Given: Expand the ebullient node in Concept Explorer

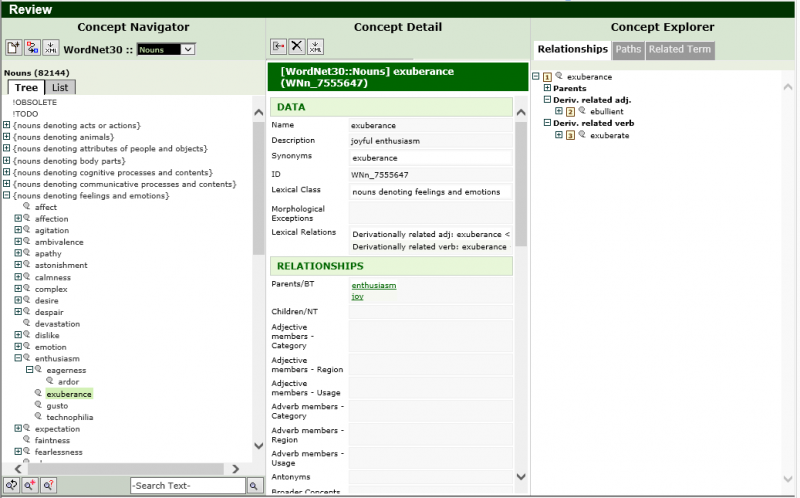Looking at the screenshot, I should click(x=559, y=111).
